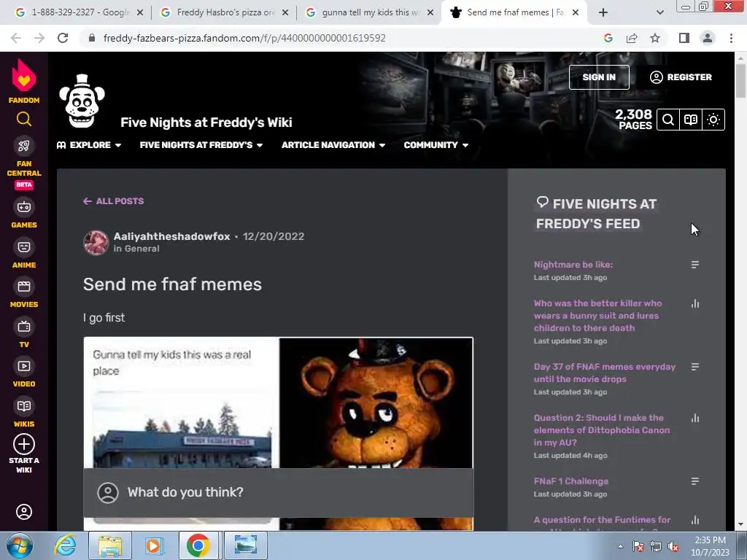Open the tab search dropdown chevron
Image resolution: width=747 pixels, height=560 pixels.
659,12
